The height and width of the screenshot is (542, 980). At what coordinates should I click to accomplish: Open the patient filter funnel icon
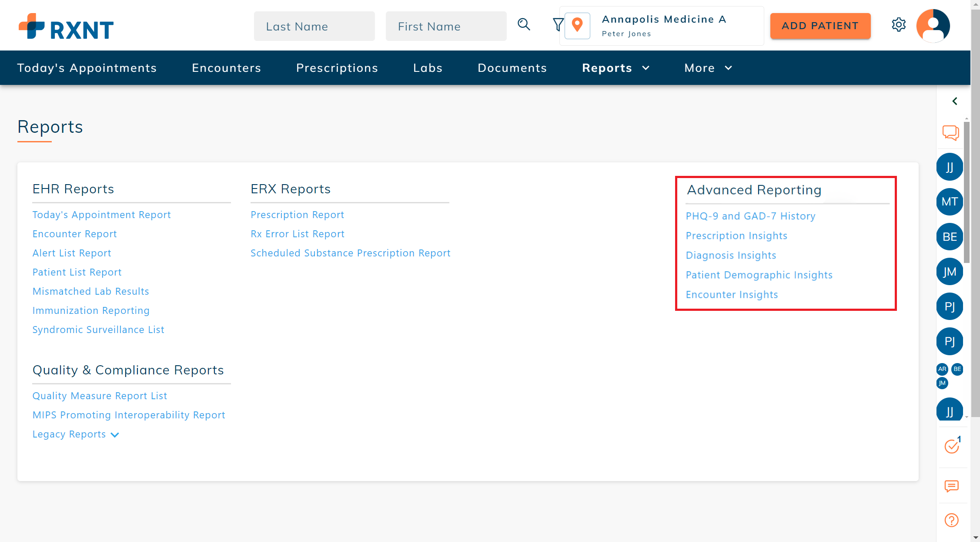pos(557,25)
